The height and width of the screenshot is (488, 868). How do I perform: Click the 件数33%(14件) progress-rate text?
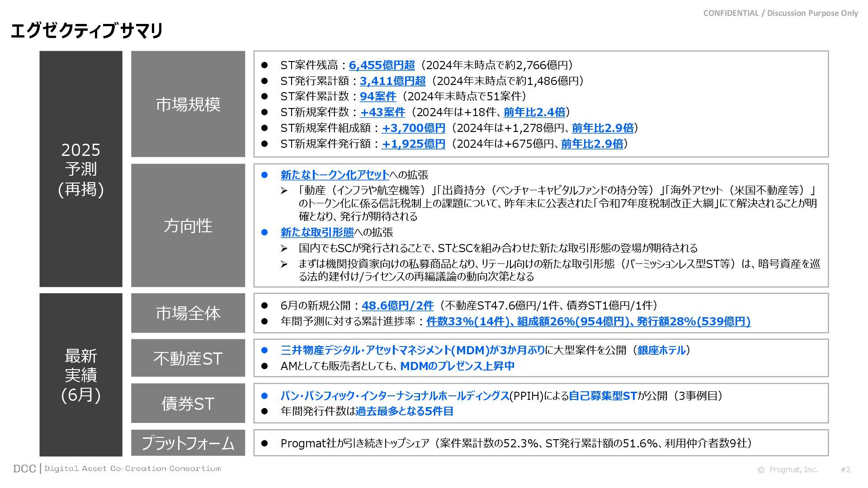tap(467, 321)
